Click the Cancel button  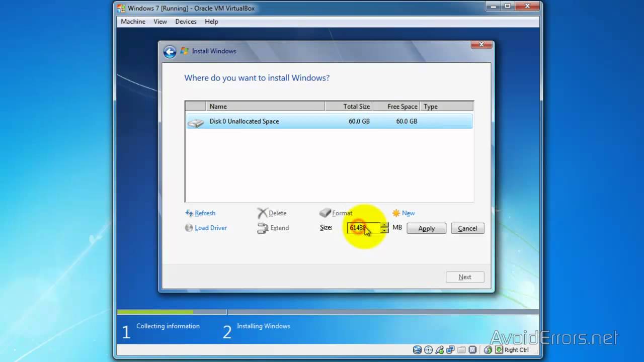[x=467, y=228]
